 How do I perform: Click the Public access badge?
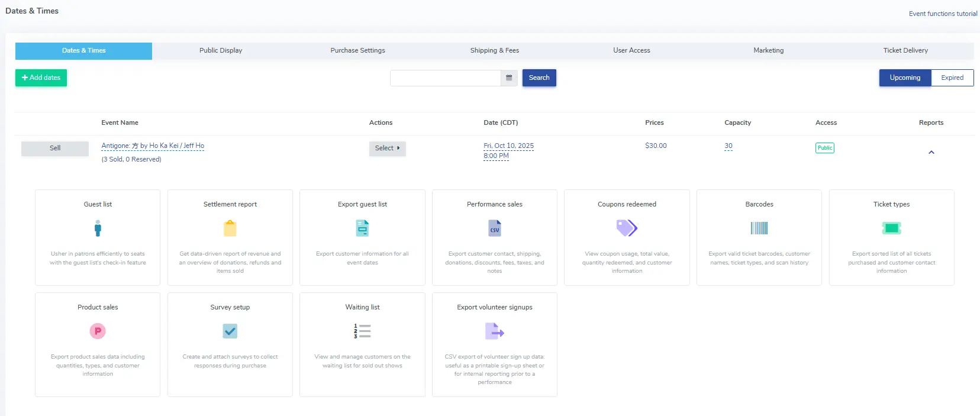coord(825,148)
